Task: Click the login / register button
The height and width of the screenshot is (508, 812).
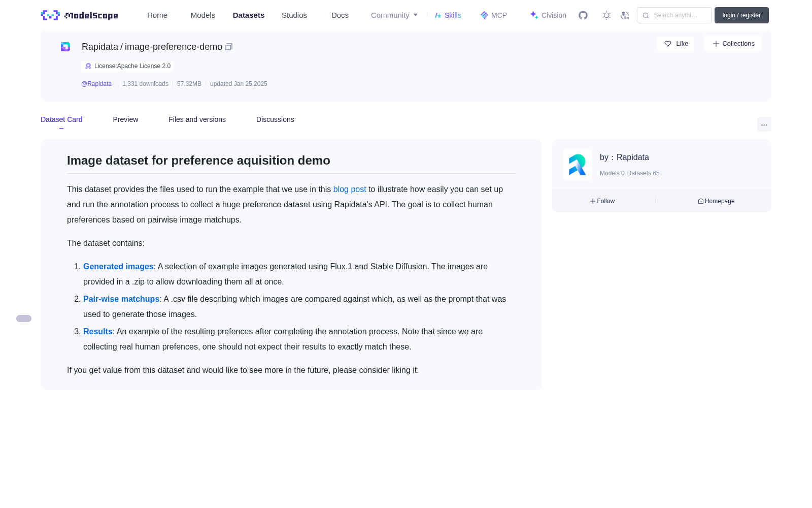Action: point(741,15)
